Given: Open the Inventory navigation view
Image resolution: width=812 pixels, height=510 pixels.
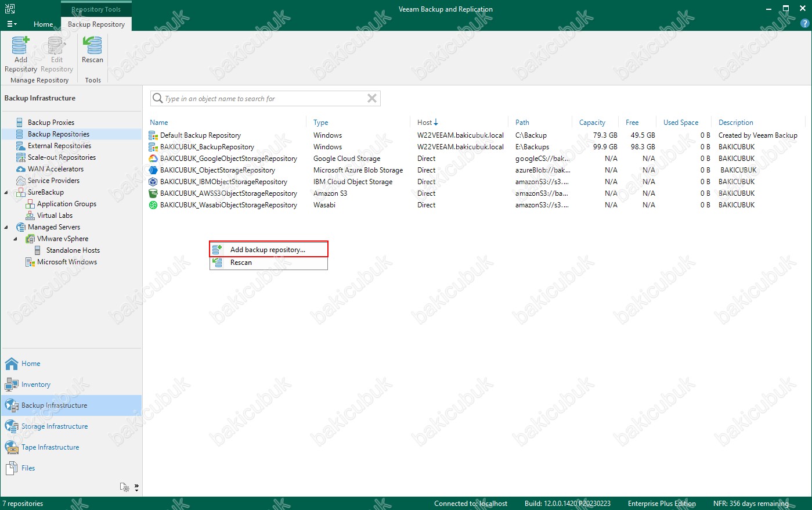Looking at the screenshot, I should click(71, 385).
